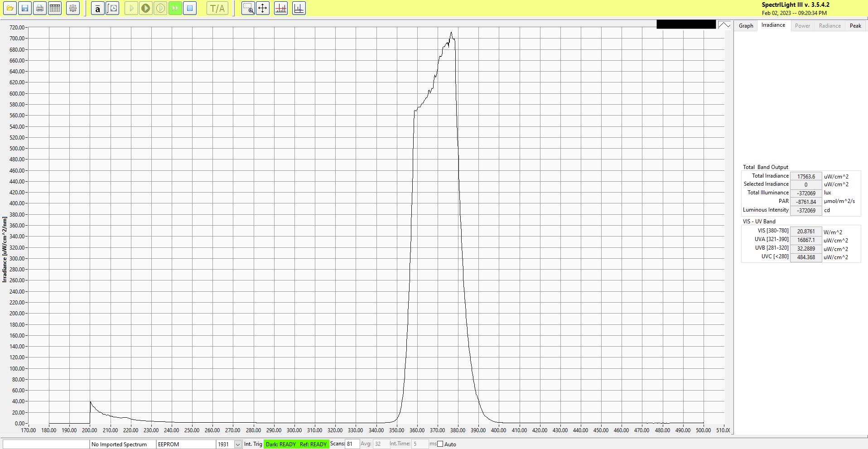Image resolution: width=868 pixels, height=449 pixels.
Task: Click the Avg value field
Action: (381, 444)
